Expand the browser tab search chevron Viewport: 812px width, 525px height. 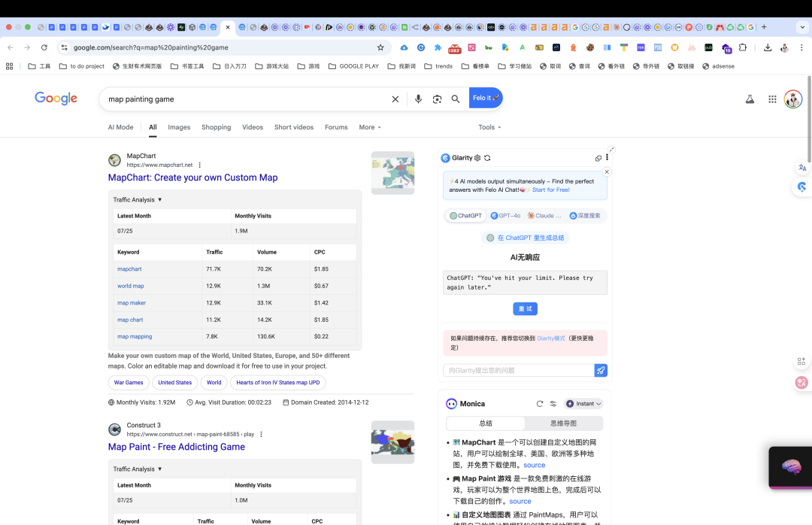coord(802,27)
